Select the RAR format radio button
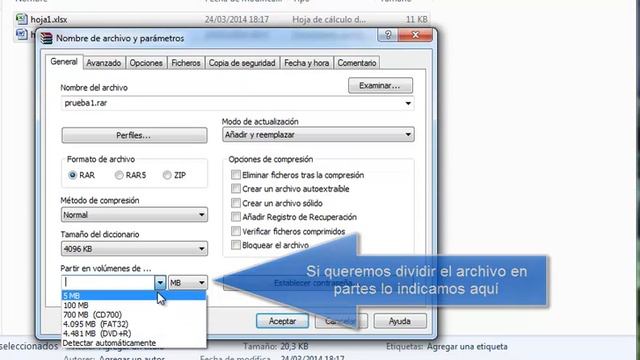The height and width of the screenshot is (360, 640). tap(73, 175)
